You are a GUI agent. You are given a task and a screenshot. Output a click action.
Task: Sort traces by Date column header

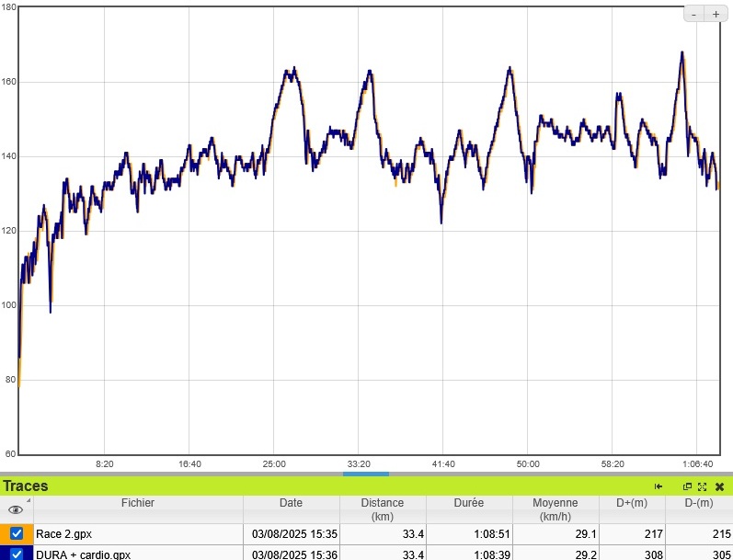(291, 503)
